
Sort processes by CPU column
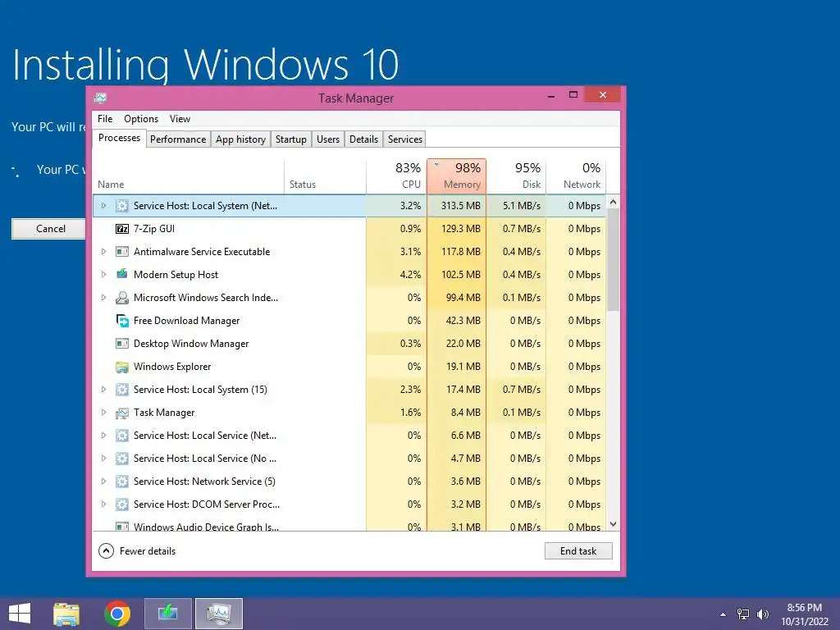(396, 176)
